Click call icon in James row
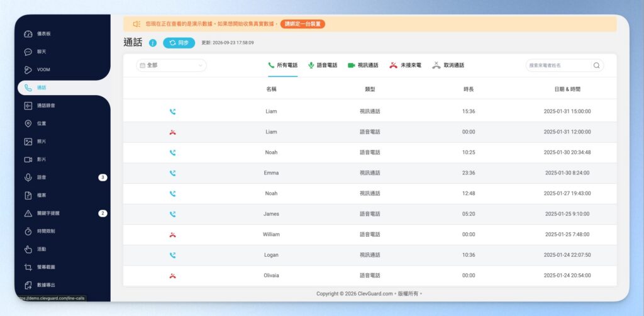644x316 pixels. [172, 214]
